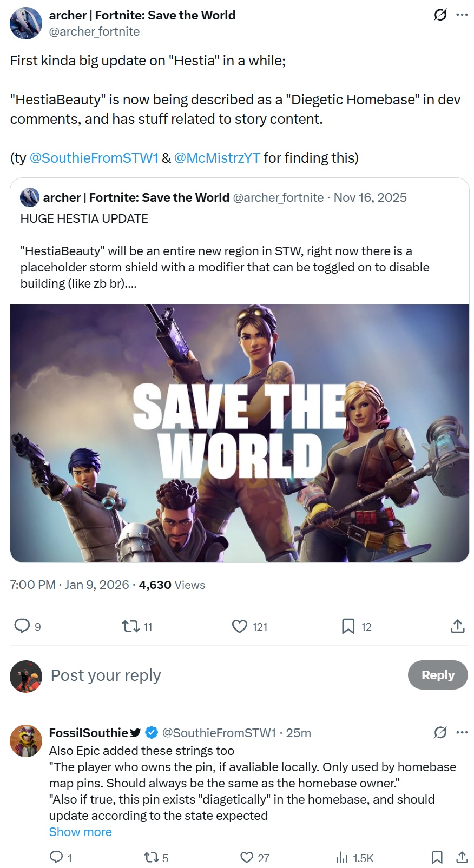Bookmark the main post
The height and width of the screenshot is (868, 474).
point(348,626)
